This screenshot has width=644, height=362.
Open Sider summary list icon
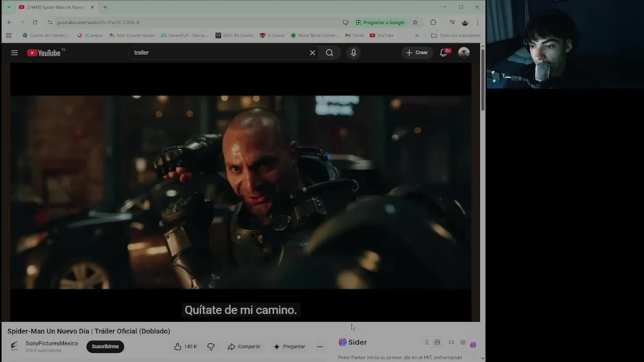[x=427, y=342]
